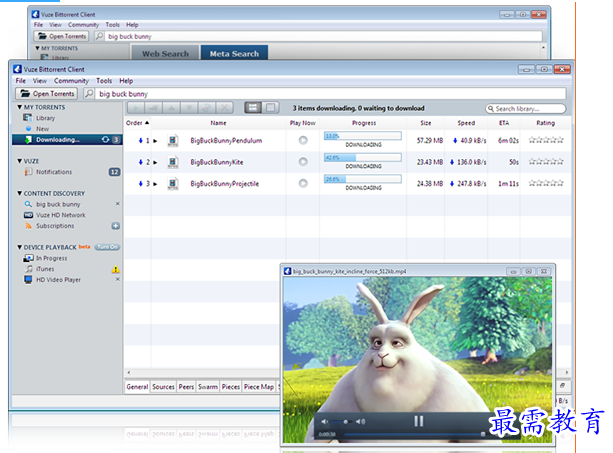The height and width of the screenshot is (453, 613).
Task: Click the BigBuckBunnyProjectile file icon
Action: (x=172, y=184)
